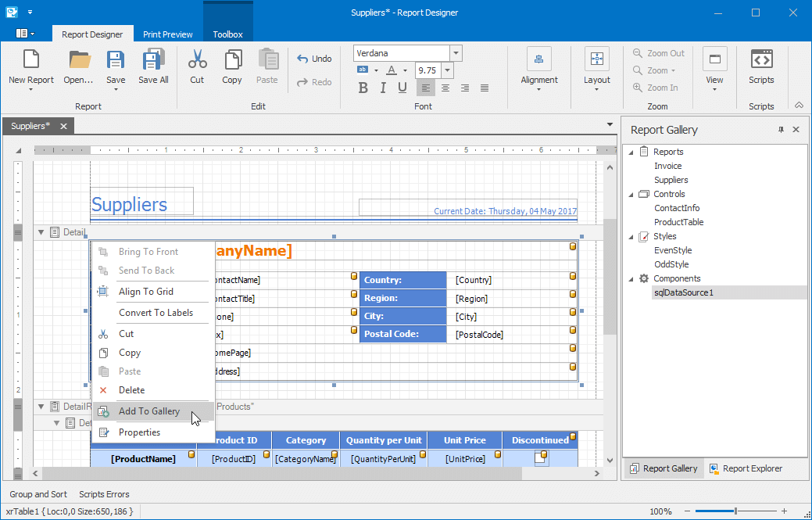Switch to Report Explorer panel tab
812x520 pixels.
[745, 468]
